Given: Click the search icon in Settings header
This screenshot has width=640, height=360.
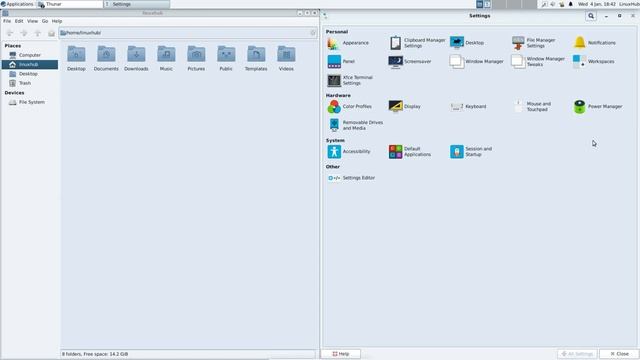Looking at the screenshot, I should (591, 16).
